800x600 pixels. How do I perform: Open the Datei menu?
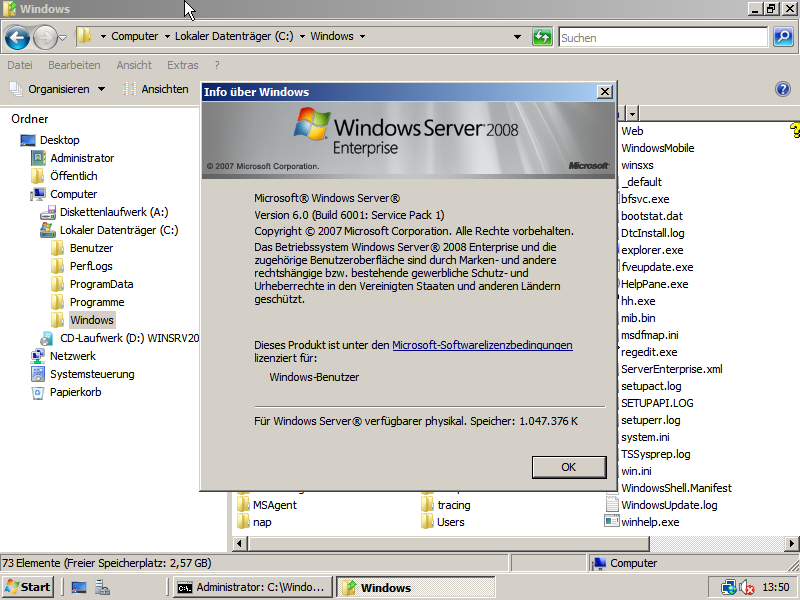[x=20, y=65]
